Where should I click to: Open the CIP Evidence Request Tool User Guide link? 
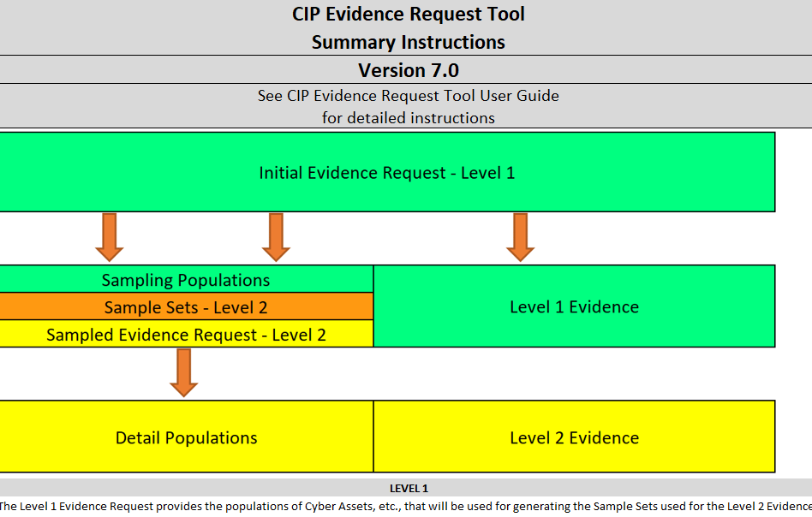[408, 96]
